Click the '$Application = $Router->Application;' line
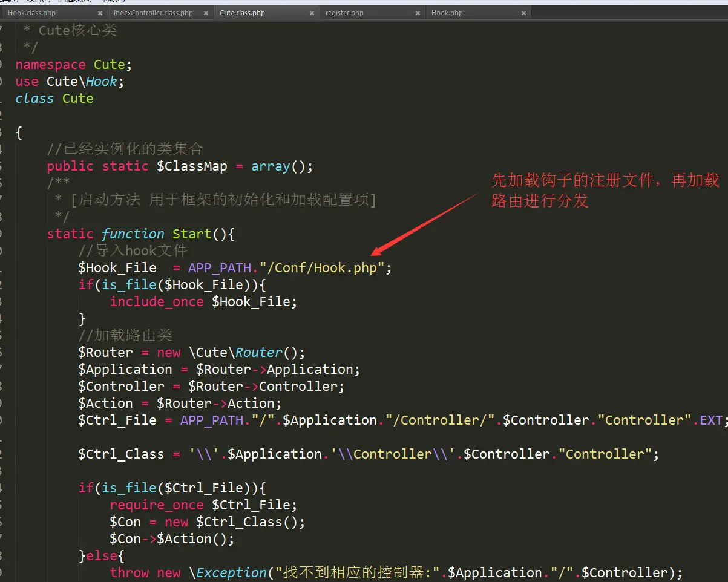The width and height of the screenshot is (728, 582). (219, 370)
